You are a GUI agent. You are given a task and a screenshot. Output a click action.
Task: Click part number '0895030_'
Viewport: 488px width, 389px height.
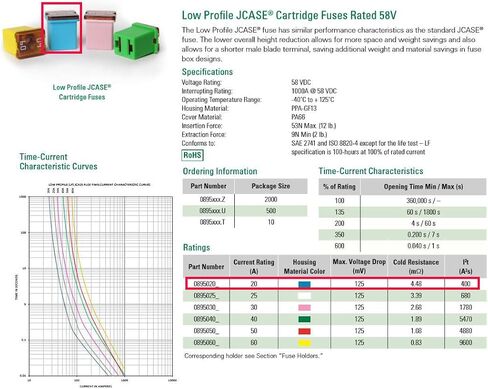click(206, 307)
